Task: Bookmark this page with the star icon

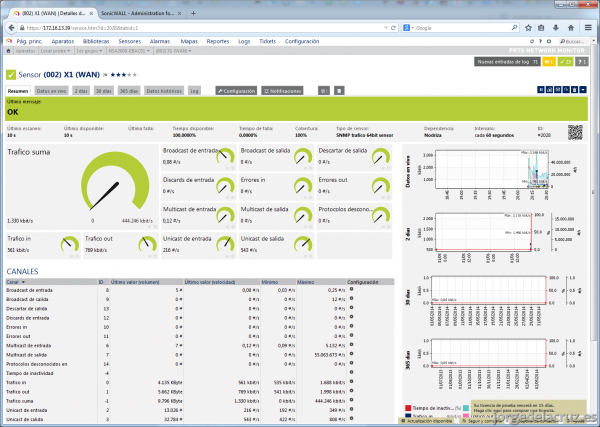Action: [528, 28]
